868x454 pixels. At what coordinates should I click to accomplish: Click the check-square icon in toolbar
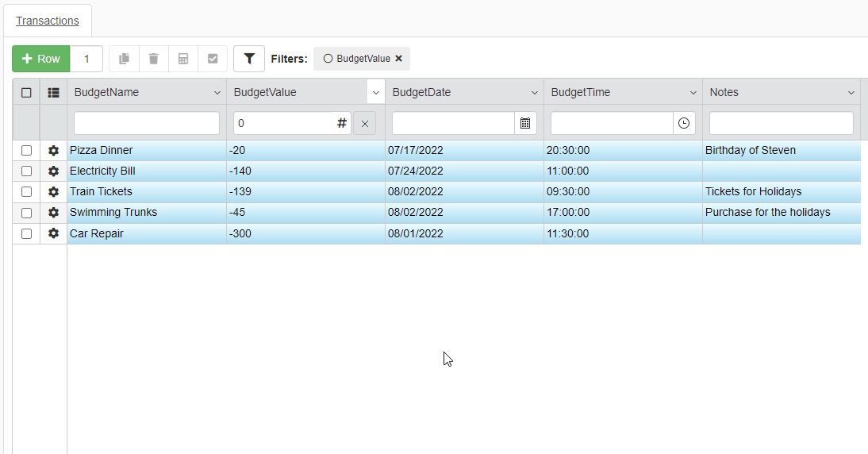tap(213, 59)
